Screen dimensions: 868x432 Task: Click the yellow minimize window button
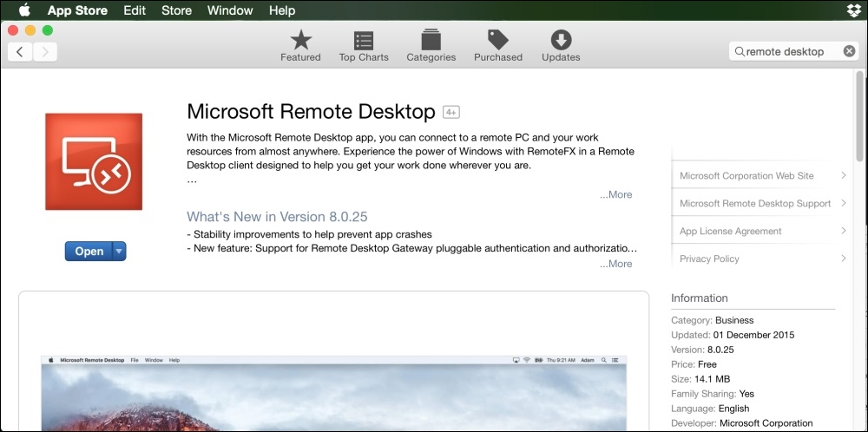tap(30, 30)
